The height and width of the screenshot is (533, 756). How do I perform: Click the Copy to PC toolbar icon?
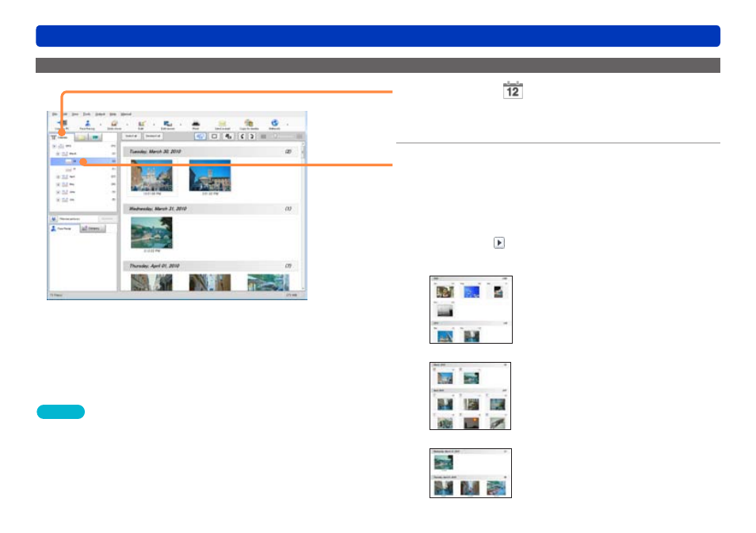pyautogui.click(x=62, y=124)
